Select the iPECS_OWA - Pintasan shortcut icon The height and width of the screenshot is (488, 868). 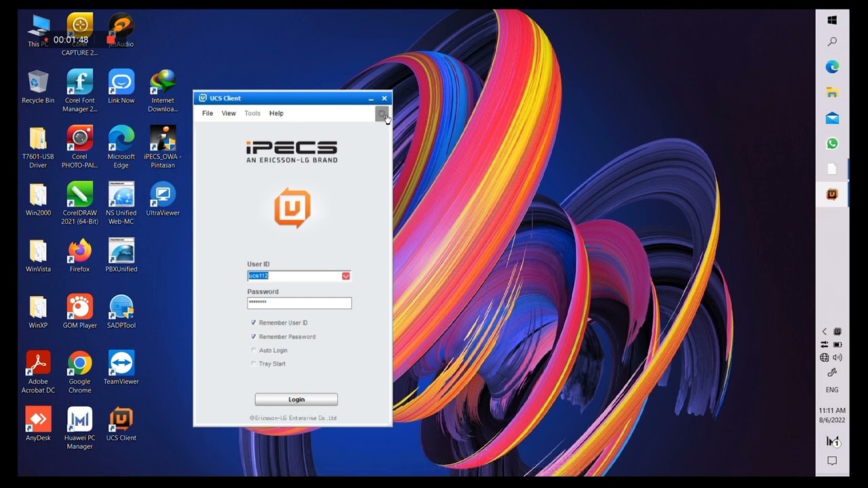163,147
